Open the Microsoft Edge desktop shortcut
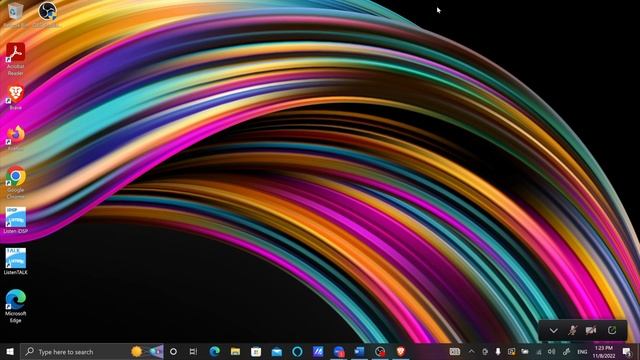 click(16, 306)
